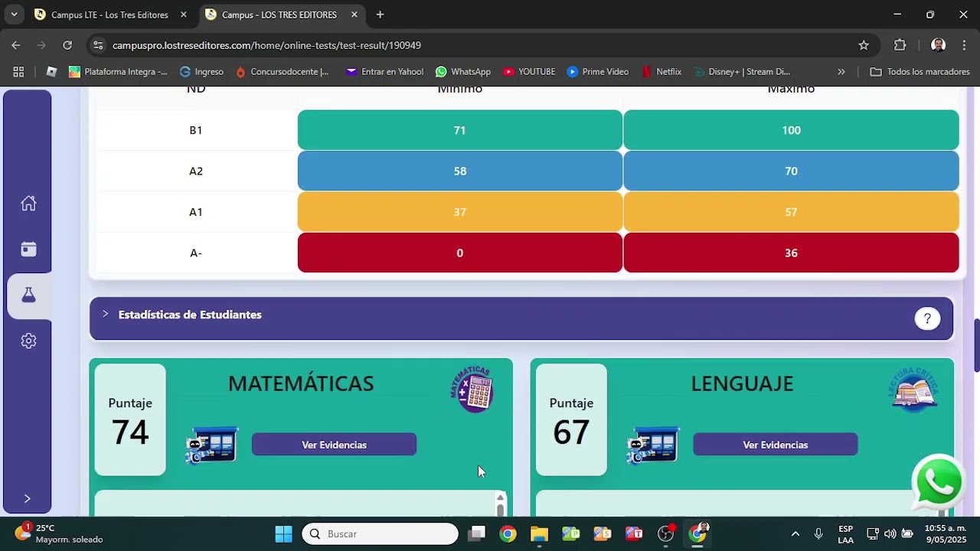980x551 pixels.
Task: Reload the current page
Action: click(x=67, y=45)
